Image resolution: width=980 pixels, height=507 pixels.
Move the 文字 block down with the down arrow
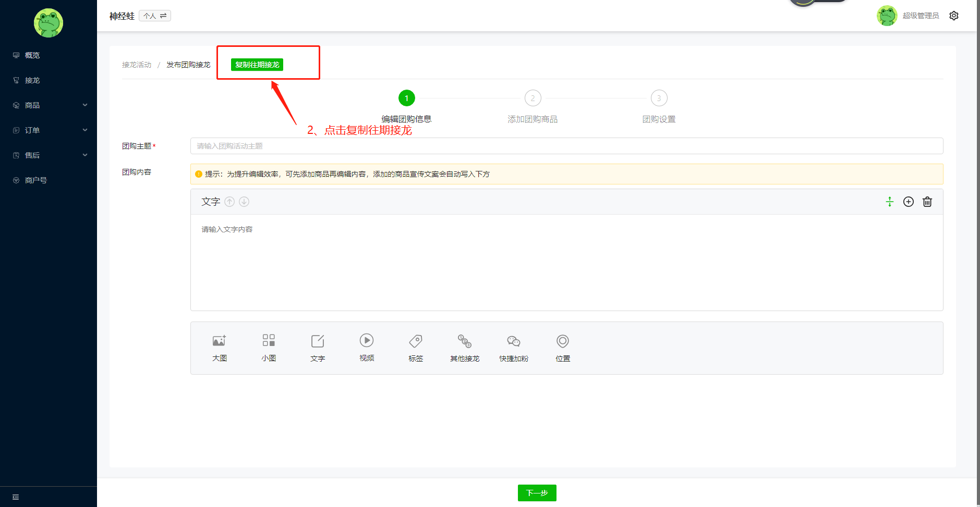[244, 202]
